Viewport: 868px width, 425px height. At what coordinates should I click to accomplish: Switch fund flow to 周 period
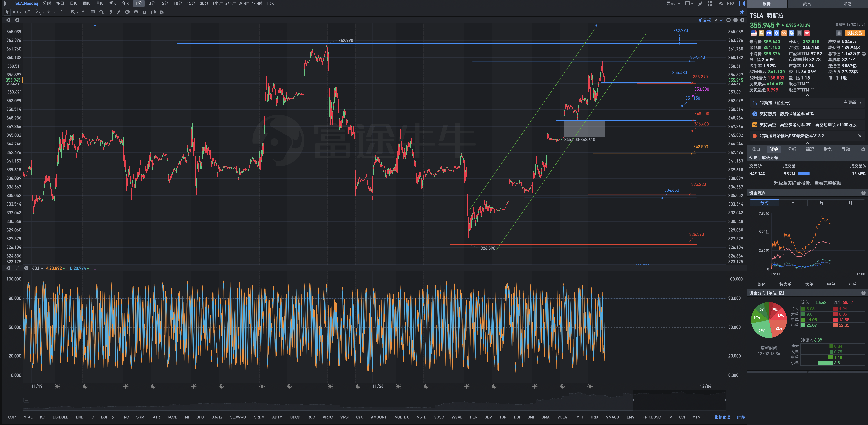pyautogui.click(x=822, y=203)
